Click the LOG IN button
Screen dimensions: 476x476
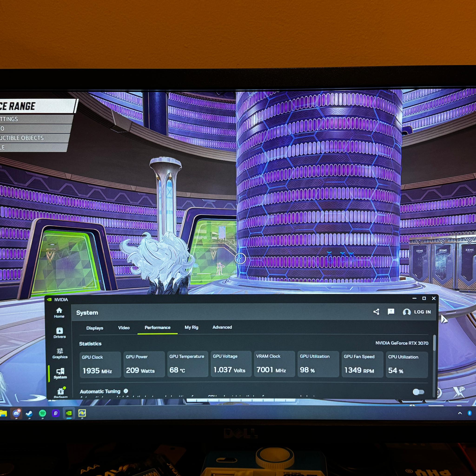417,312
